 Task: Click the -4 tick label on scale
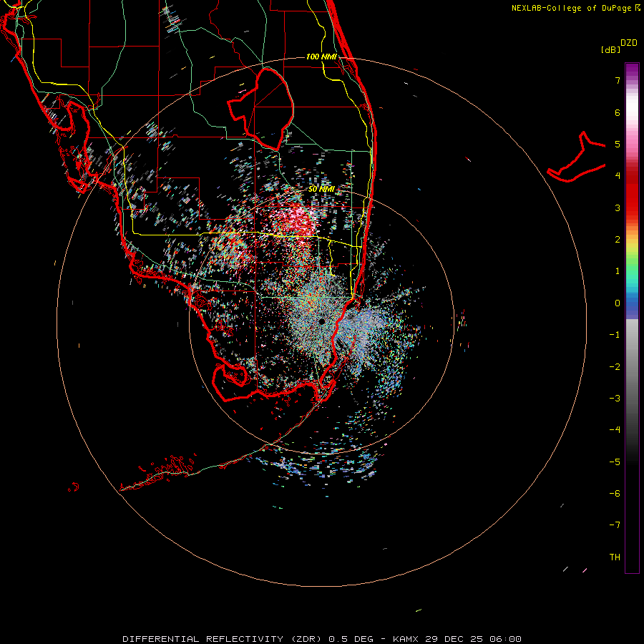click(x=615, y=429)
